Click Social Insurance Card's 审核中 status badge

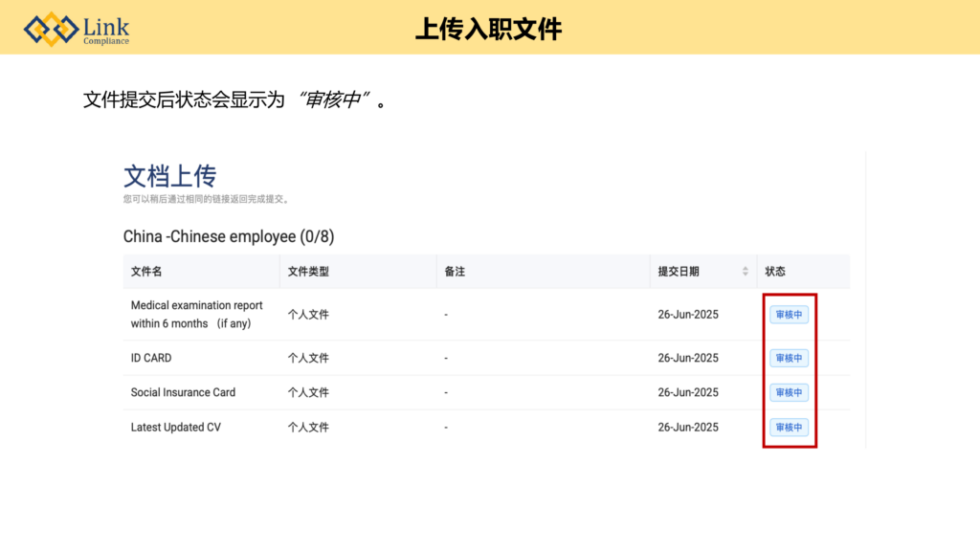pyautogui.click(x=789, y=392)
